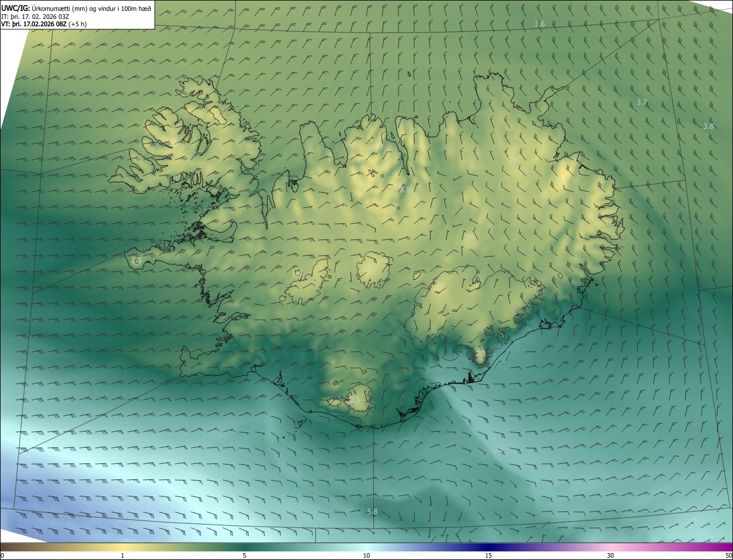This screenshot has height=560, width=733.
Task: Click the 2.6 value label on the Snæfellsnes peninsula
Action: pyautogui.click(x=136, y=260)
